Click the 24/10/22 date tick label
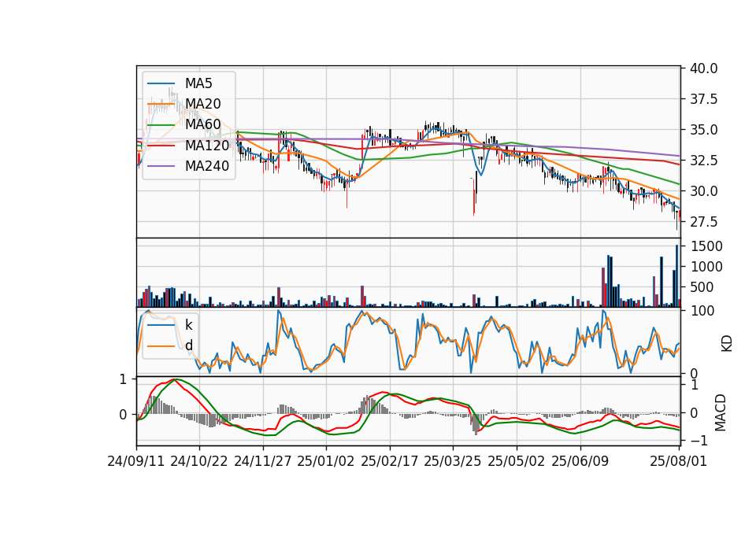The image size is (756, 543). [199, 461]
